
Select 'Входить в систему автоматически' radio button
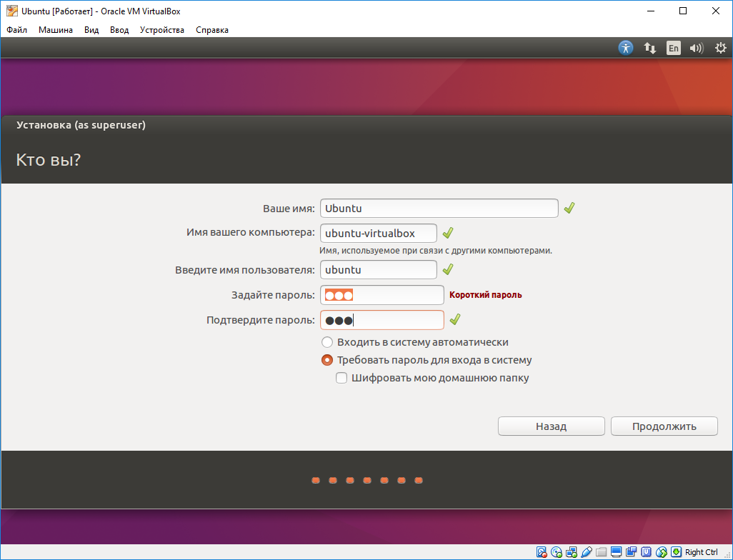point(327,342)
